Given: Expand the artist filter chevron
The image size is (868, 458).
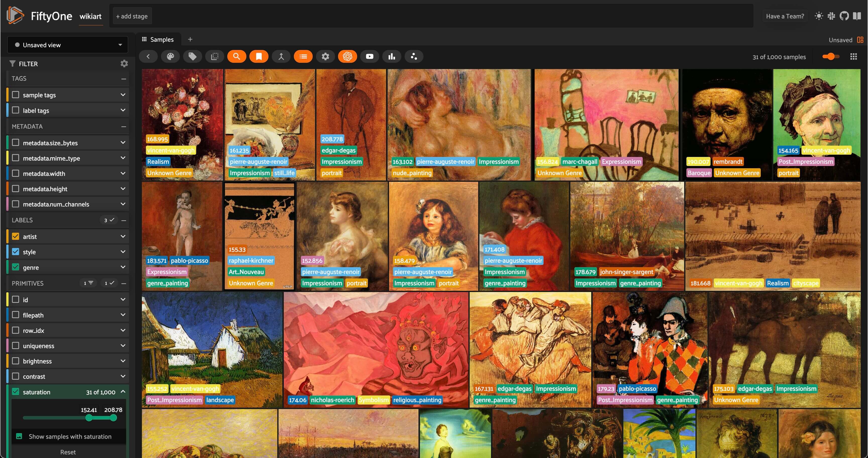Looking at the screenshot, I should pyautogui.click(x=123, y=237).
